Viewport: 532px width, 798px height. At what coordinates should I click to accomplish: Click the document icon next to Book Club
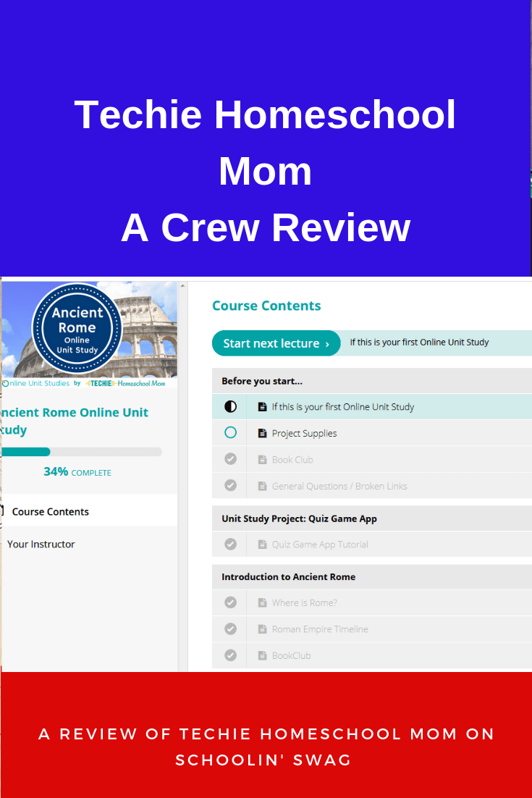point(262,460)
